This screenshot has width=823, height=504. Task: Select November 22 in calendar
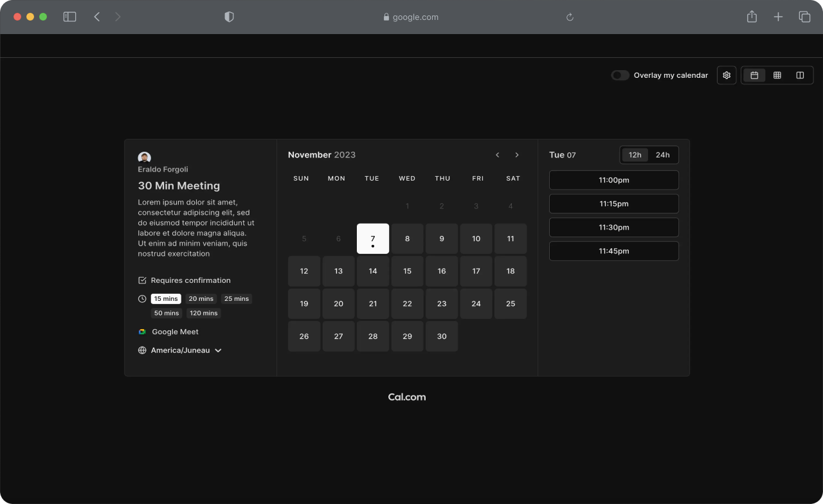(x=407, y=303)
